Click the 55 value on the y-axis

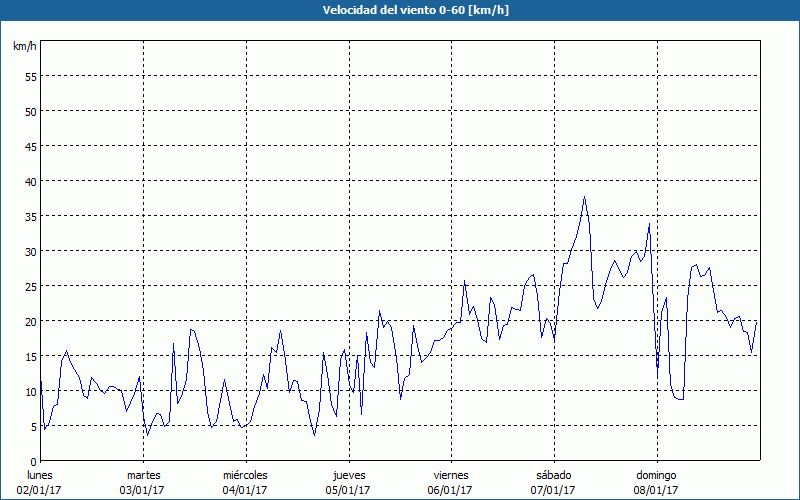coord(30,76)
